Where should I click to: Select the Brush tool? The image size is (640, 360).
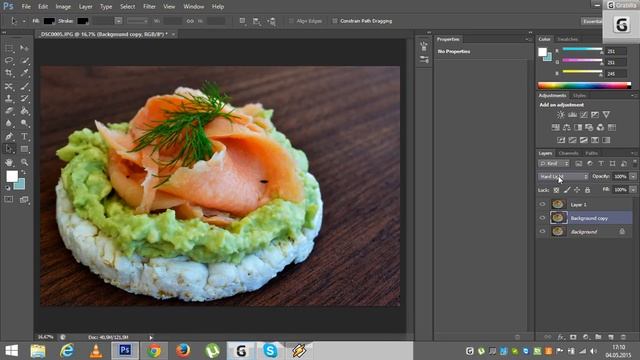click(x=24, y=86)
